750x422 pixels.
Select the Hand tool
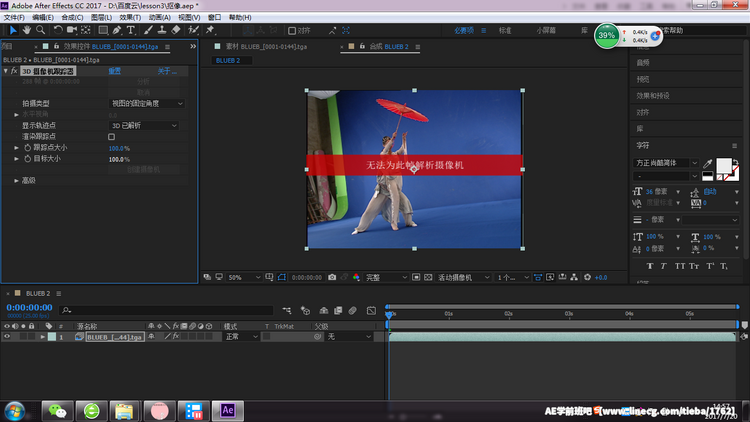click(27, 30)
